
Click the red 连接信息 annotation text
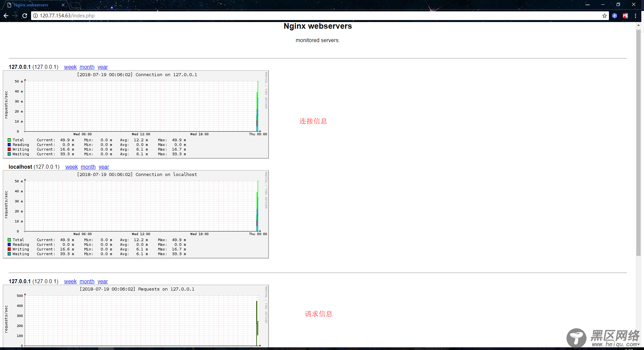coord(313,121)
